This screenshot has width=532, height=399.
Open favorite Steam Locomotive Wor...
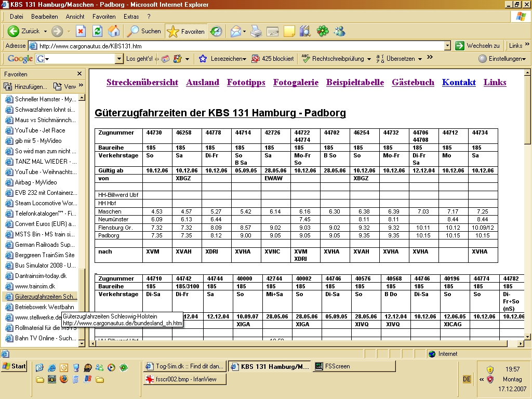point(42,203)
